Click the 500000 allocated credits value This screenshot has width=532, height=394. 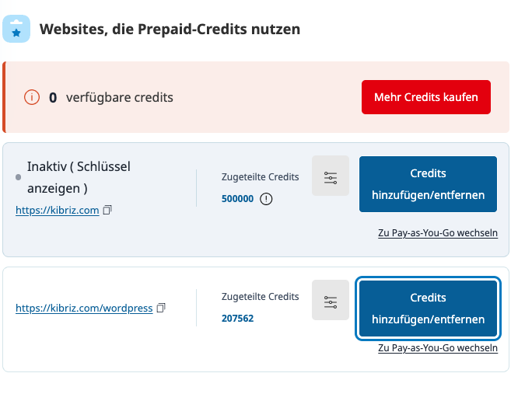click(237, 198)
